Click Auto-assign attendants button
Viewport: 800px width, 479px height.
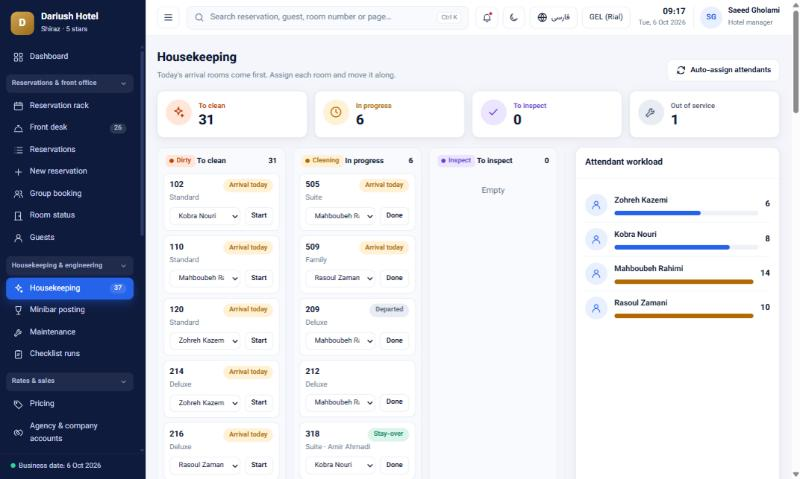pyautogui.click(x=723, y=70)
